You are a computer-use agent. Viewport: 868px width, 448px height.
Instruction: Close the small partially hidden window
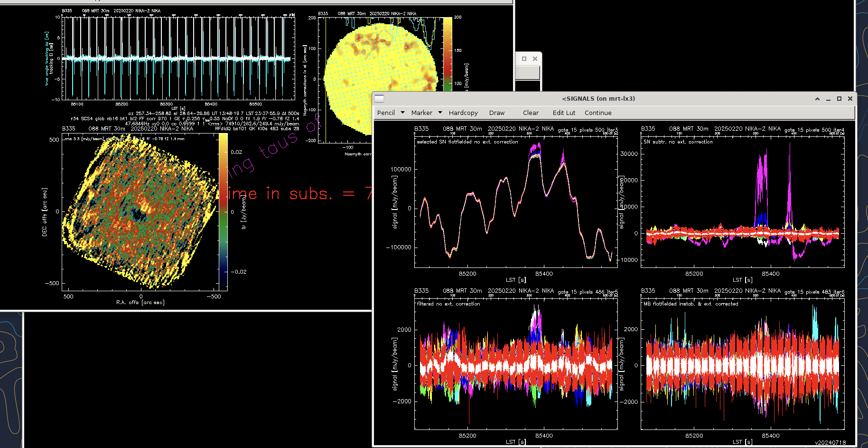click(535, 59)
